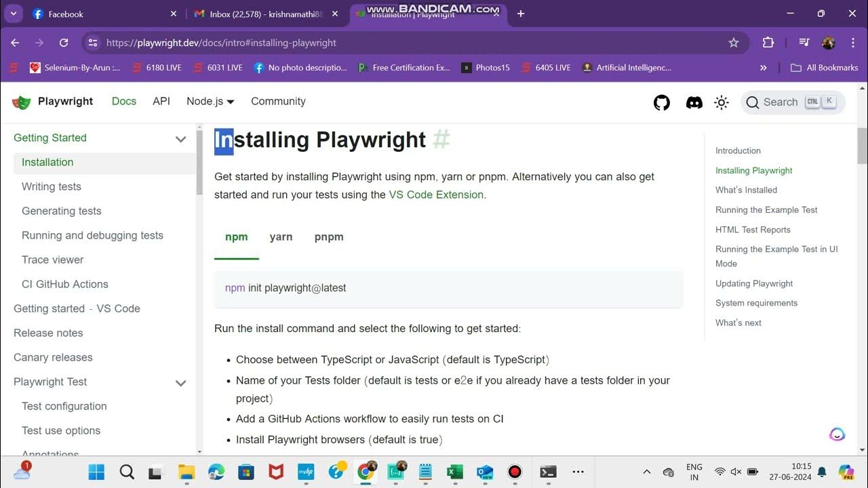Open Generating tests in the sidebar
Image resolution: width=868 pixels, height=488 pixels.
tap(62, 211)
